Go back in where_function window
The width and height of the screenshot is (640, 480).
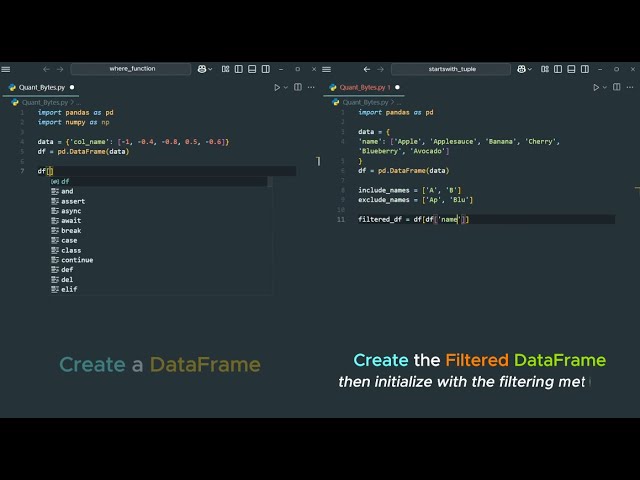(46, 69)
